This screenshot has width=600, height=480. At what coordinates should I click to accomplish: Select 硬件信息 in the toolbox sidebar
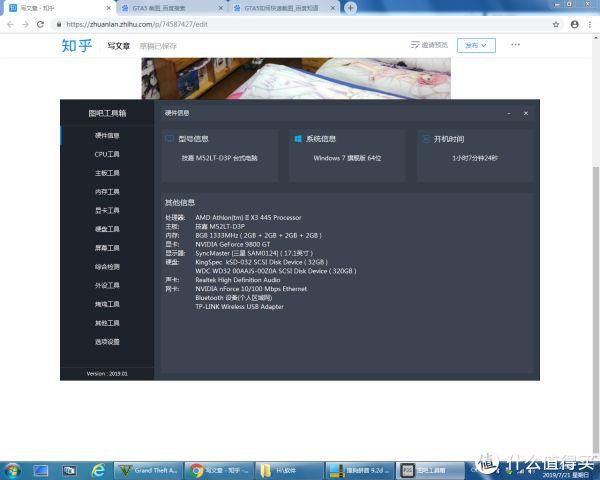pos(107,136)
